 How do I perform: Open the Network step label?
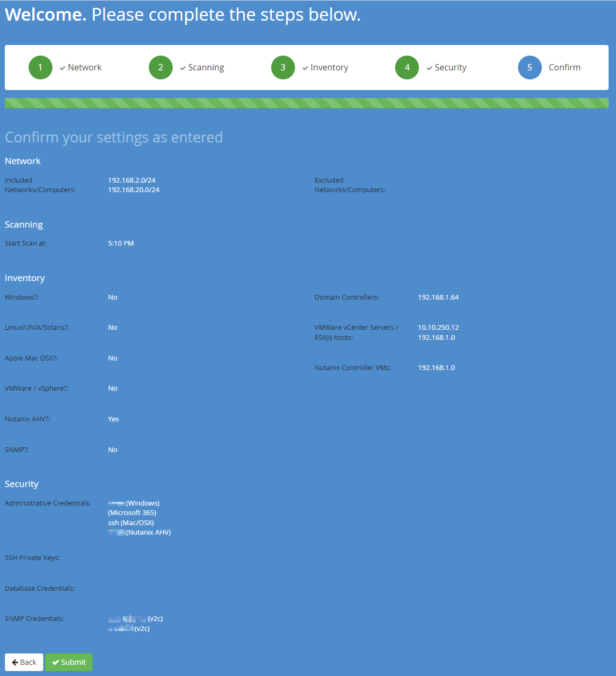pos(84,67)
